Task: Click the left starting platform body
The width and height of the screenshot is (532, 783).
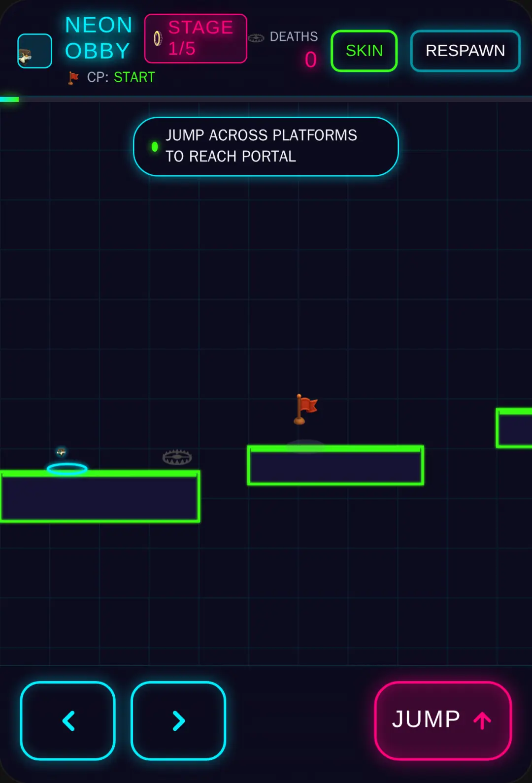Action: (x=100, y=496)
